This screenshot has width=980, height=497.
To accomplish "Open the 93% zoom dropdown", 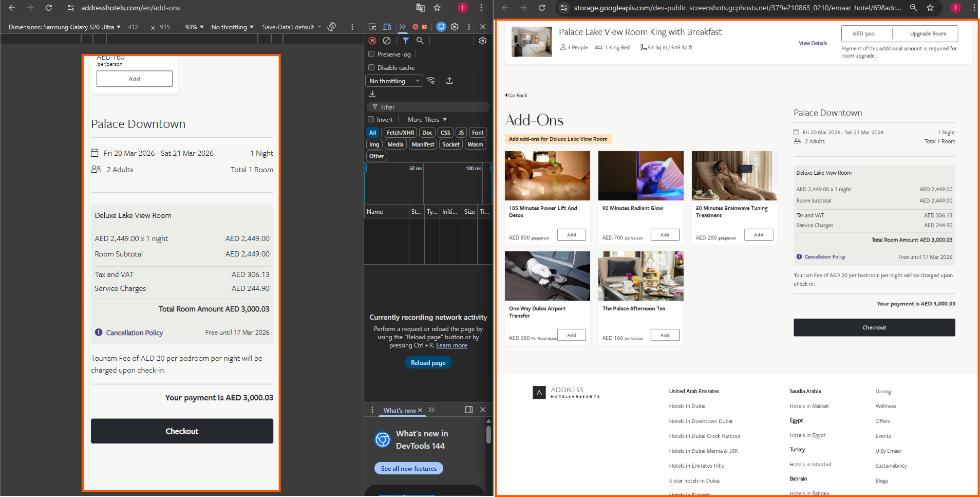I will (x=194, y=27).
